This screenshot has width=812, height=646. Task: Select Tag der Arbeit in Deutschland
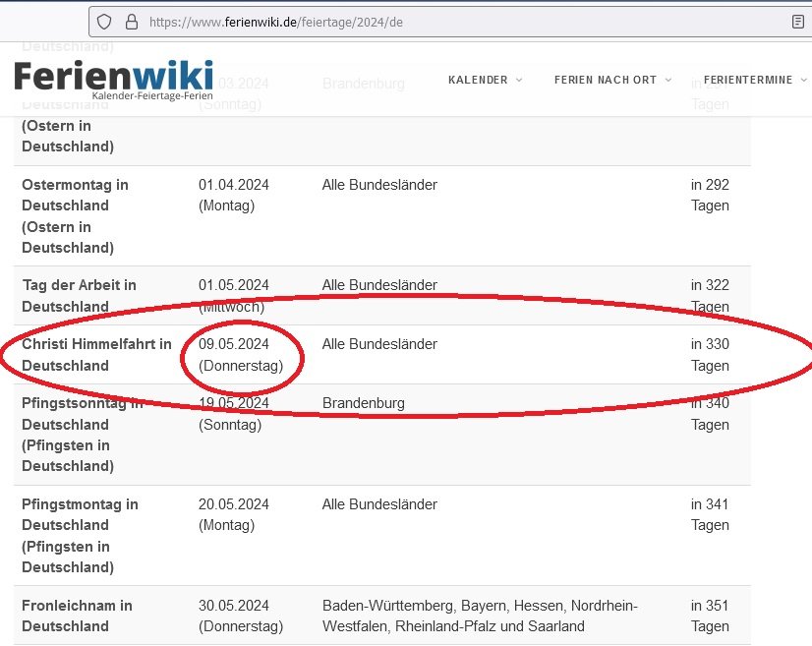[79, 295]
